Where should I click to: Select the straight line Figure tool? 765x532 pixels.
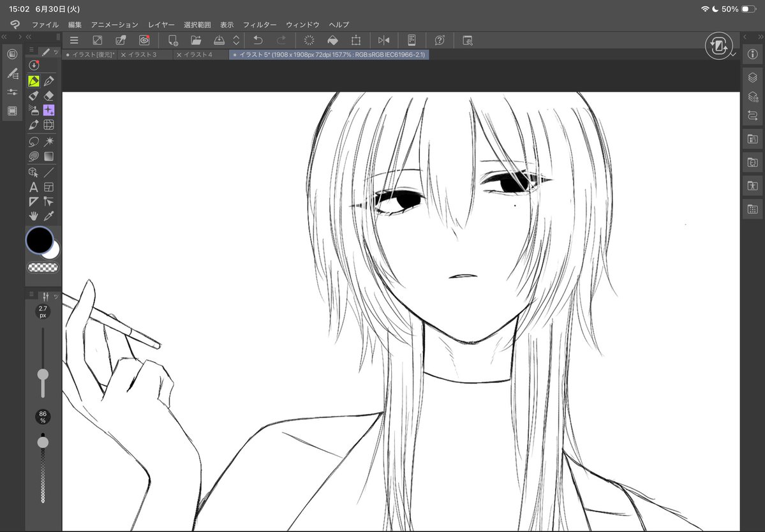pyautogui.click(x=48, y=172)
